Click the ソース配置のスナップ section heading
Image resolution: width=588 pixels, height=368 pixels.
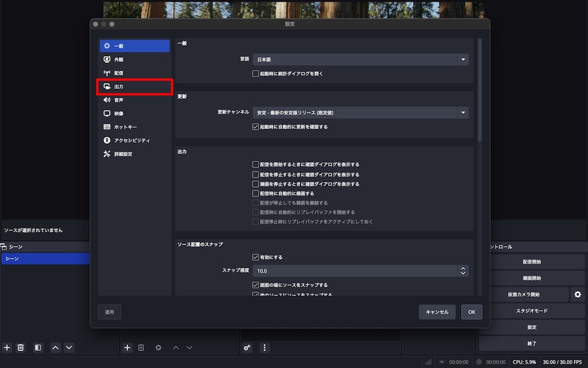(x=201, y=244)
